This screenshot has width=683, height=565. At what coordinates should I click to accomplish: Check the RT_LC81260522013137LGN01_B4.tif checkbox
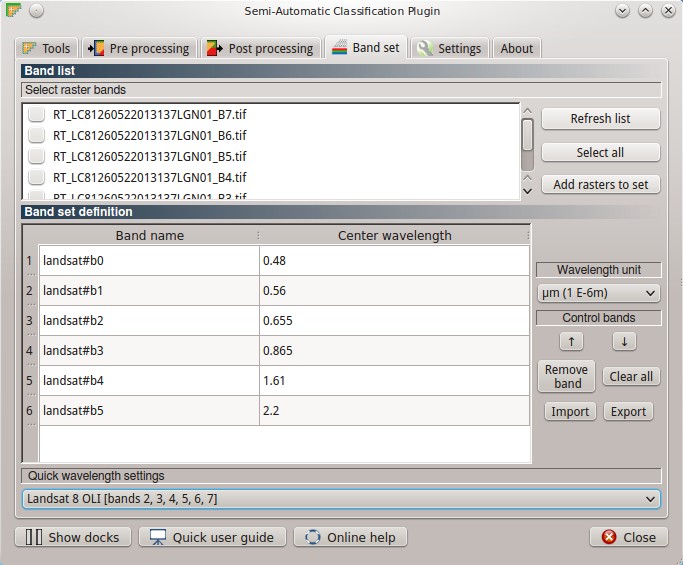tap(36, 177)
